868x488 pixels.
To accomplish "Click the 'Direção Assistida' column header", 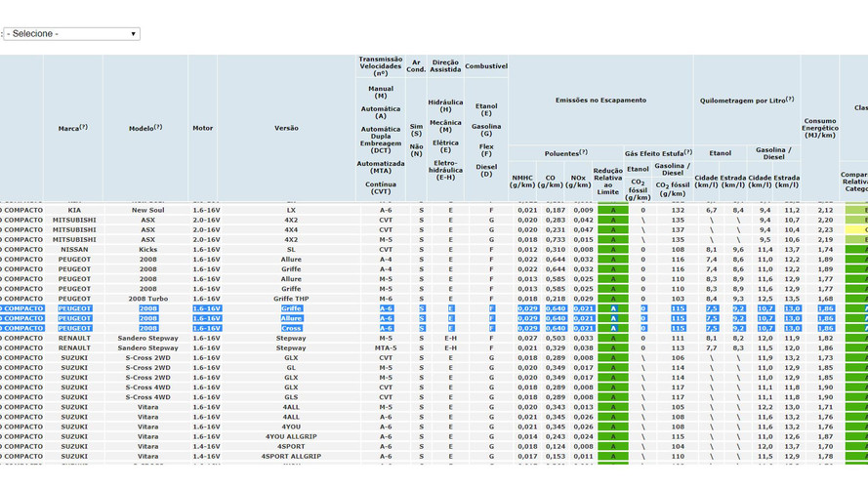I will pyautogui.click(x=445, y=65).
